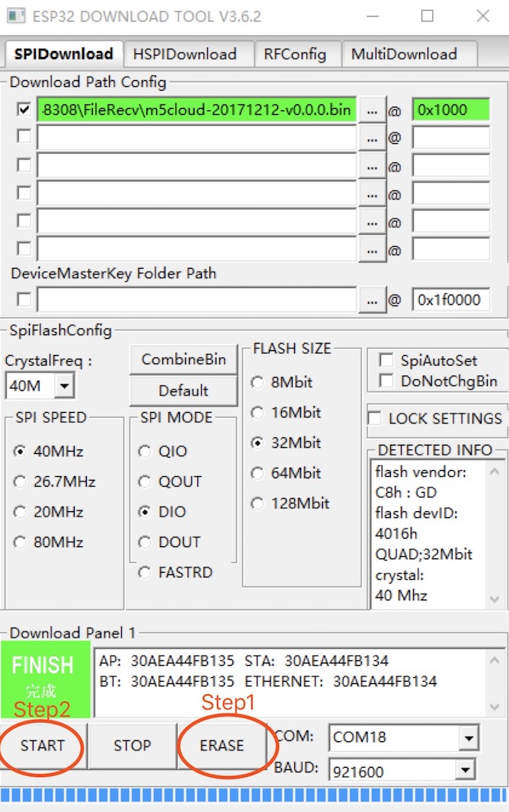Switch to the SPIDownload tab
The height and width of the screenshot is (812, 509).
pos(64,54)
